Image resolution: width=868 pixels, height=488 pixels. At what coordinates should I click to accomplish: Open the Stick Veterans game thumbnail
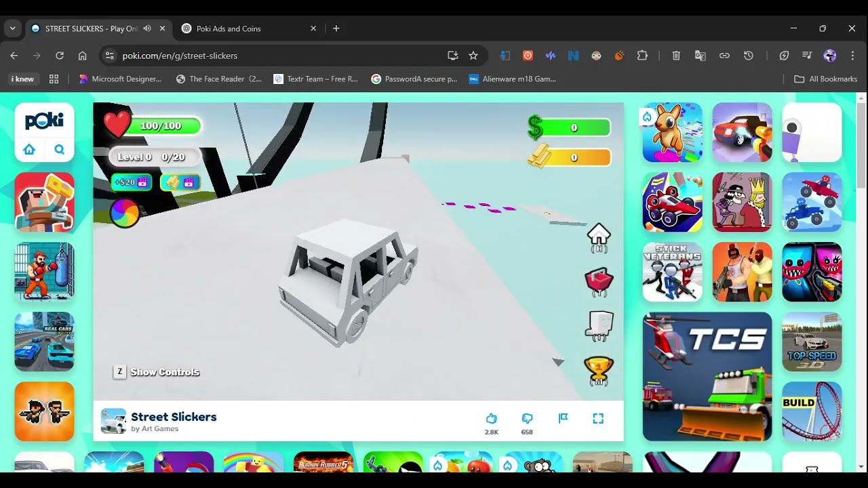673,272
